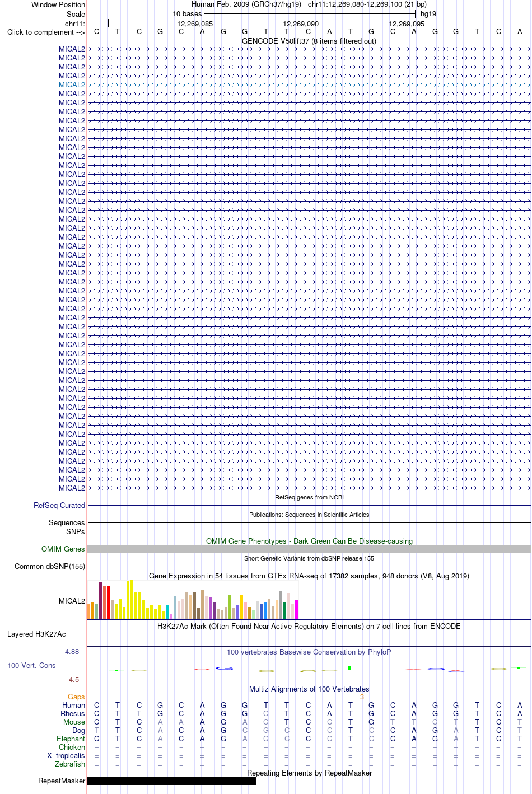
Task: Click the black RepeatMasker element block
Action: pyautogui.click(x=172, y=781)
